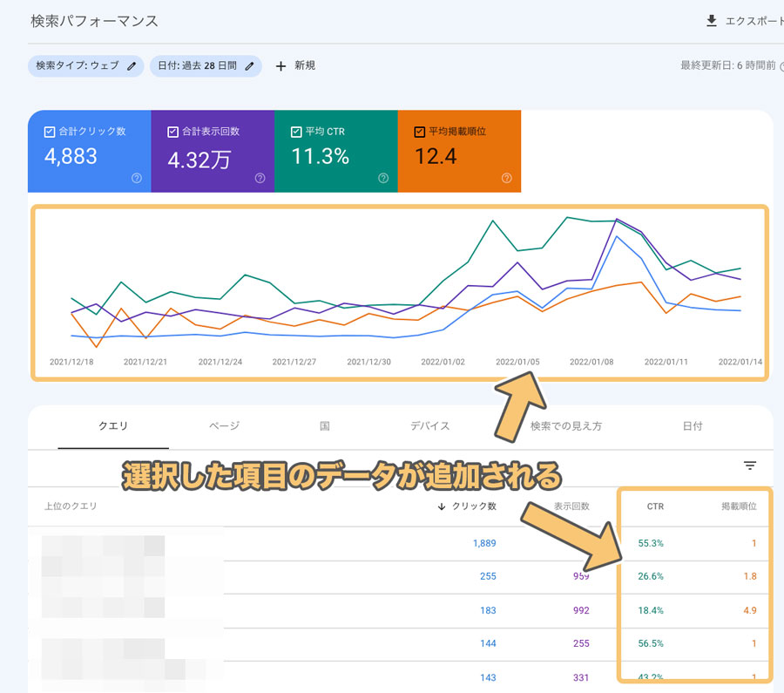The image size is (784, 693).
Task: Click the export download icon
Action: pos(711,21)
